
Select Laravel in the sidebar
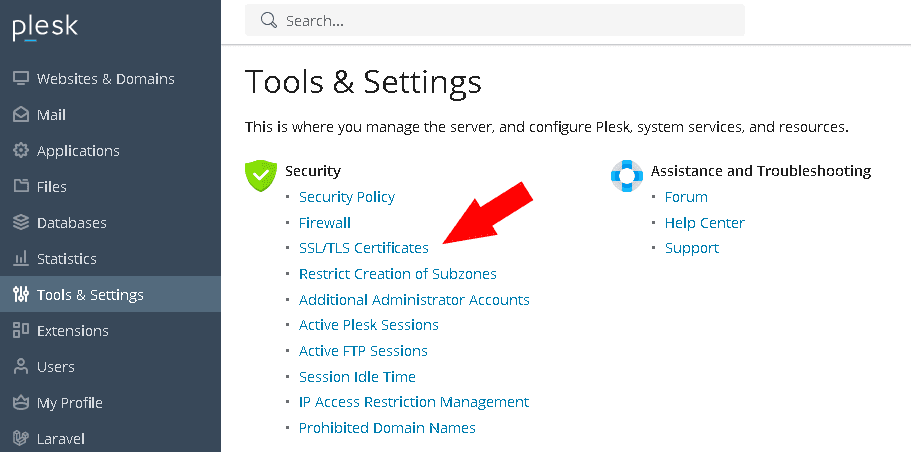pos(61,438)
